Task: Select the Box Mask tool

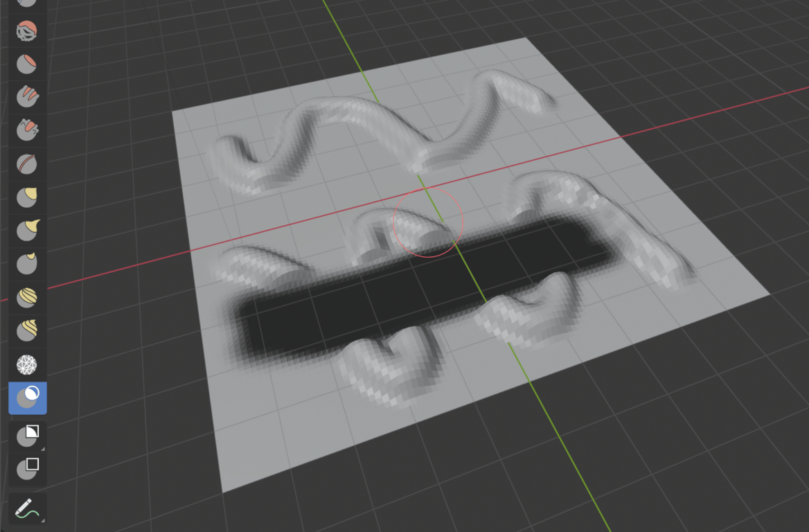Action: click(x=27, y=436)
